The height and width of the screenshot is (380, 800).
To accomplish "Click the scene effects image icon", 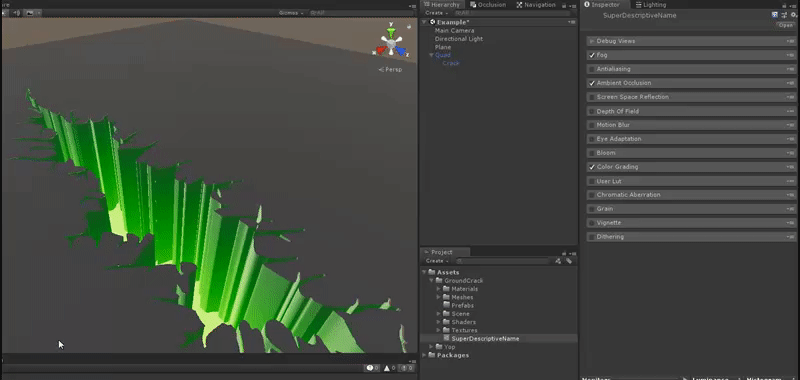I will tap(30, 13).
